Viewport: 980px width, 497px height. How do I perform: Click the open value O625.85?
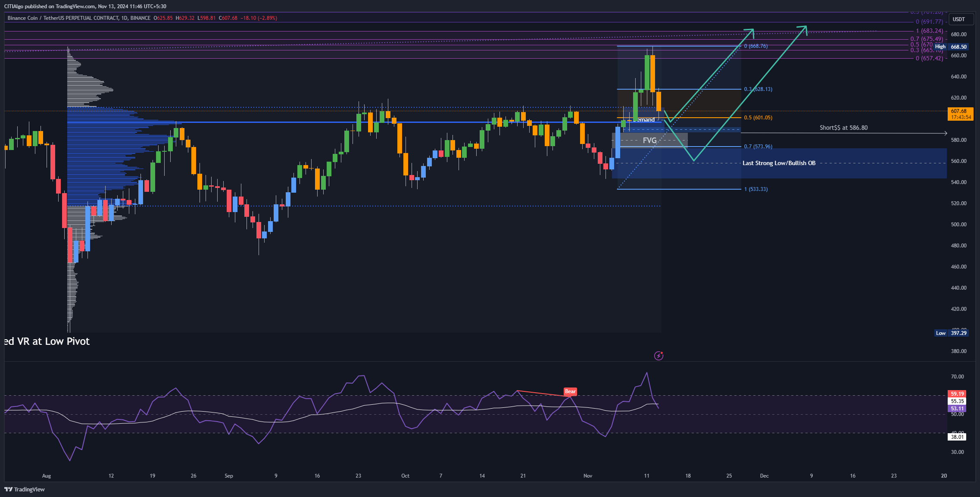click(163, 18)
